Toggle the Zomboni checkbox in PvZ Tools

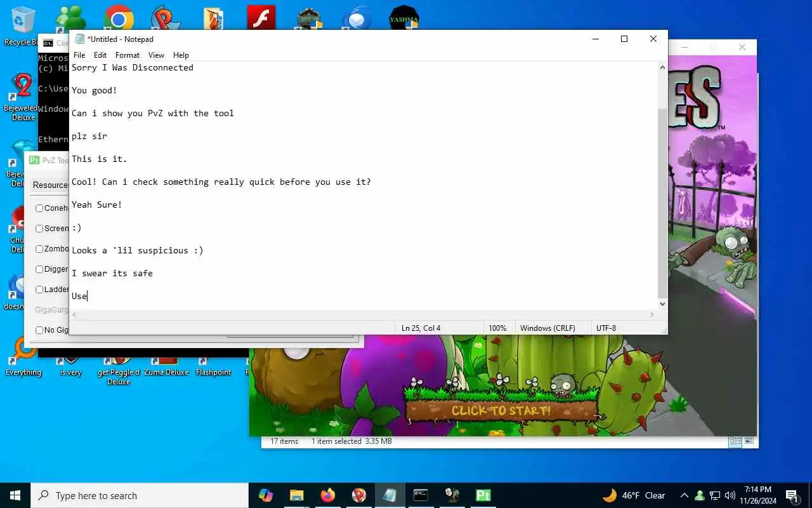(39, 249)
